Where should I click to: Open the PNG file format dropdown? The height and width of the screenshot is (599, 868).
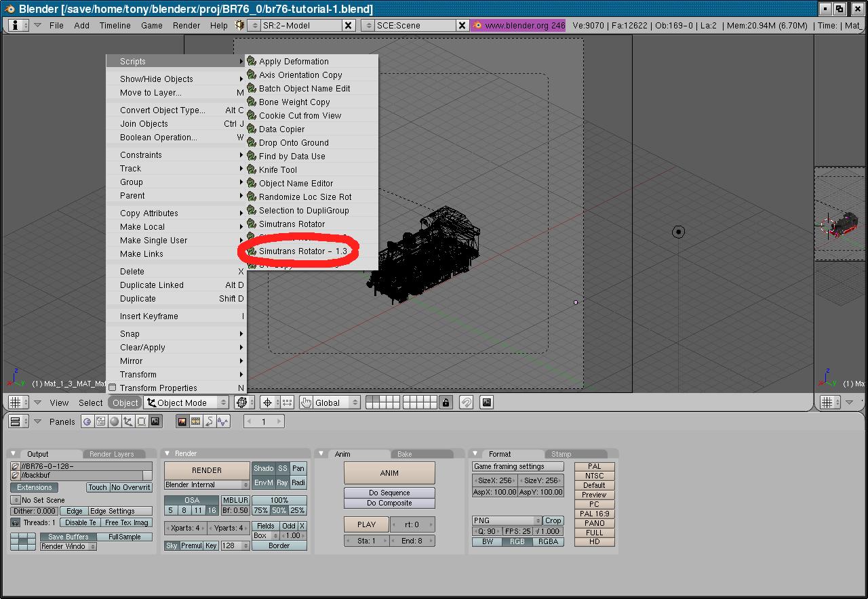[505, 520]
